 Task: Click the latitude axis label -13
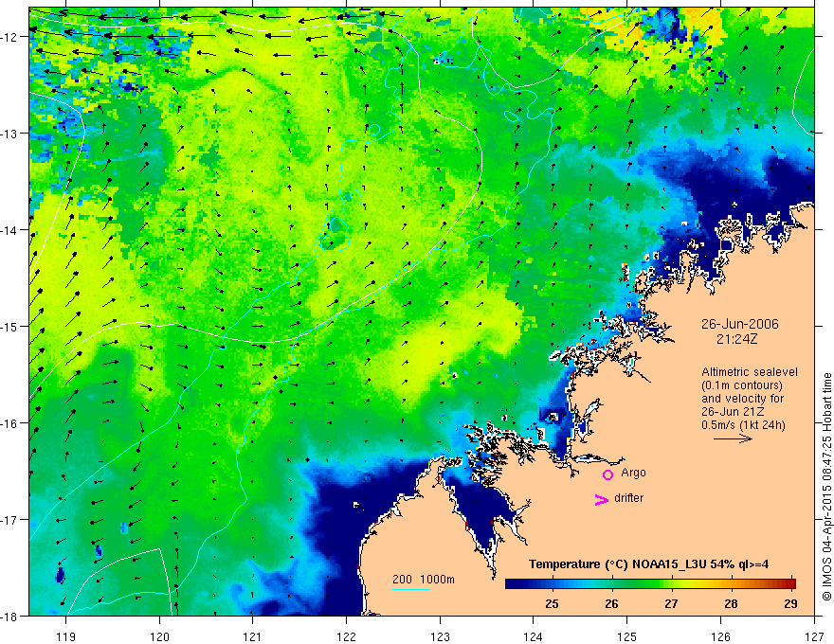10,134
